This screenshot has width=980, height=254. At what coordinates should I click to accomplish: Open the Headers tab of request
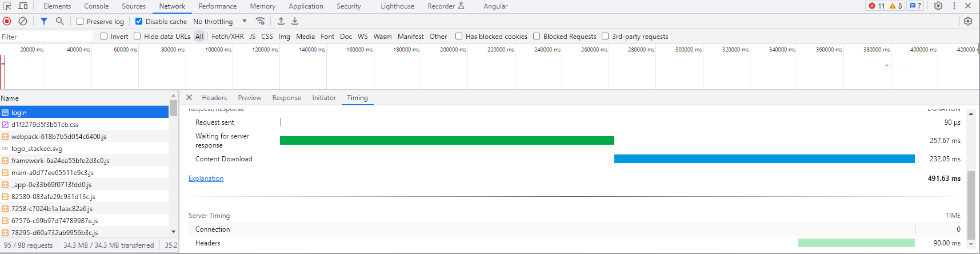pyautogui.click(x=214, y=98)
